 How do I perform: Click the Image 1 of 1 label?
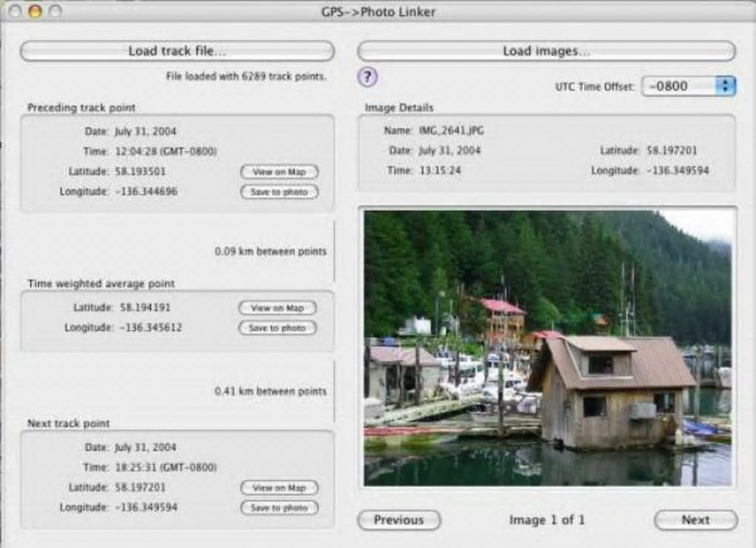coord(547,520)
